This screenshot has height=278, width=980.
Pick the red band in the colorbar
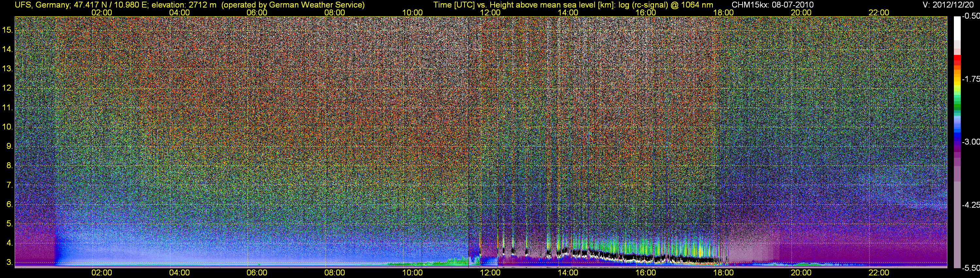pyautogui.click(x=957, y=61)
